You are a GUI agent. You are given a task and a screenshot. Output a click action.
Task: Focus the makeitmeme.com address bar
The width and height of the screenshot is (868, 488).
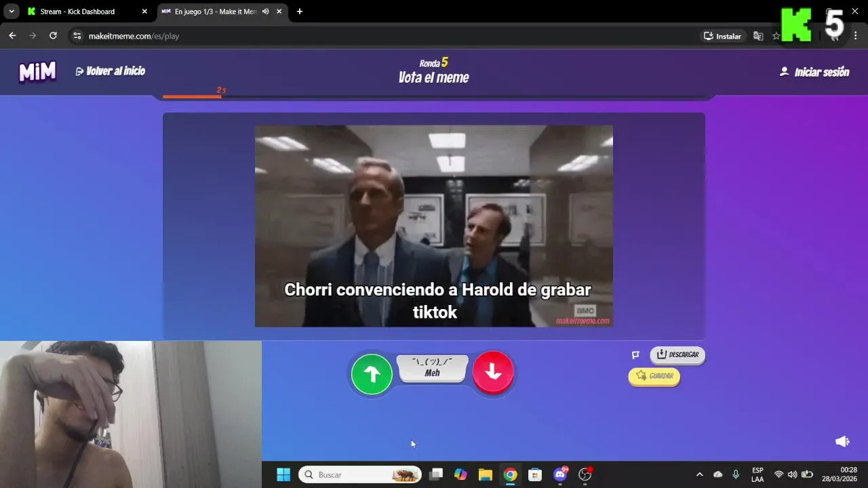pyautogui.click(x=387, y=36)
